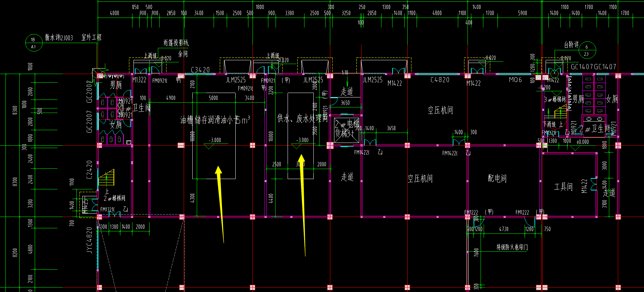Image resolution: width=644 pixels, height=292 pixels.
Task: Select the 4400 vertical dimension text
Action: 271,198
